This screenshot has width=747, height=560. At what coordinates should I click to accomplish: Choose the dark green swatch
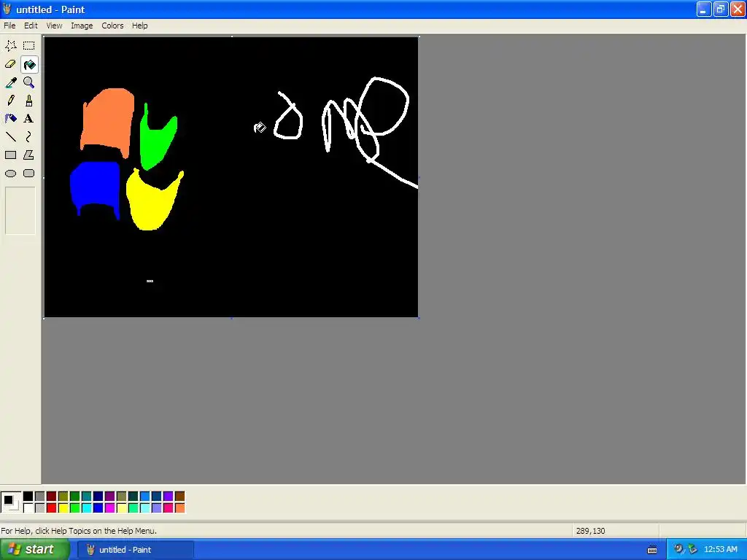[x=75, y=497]
